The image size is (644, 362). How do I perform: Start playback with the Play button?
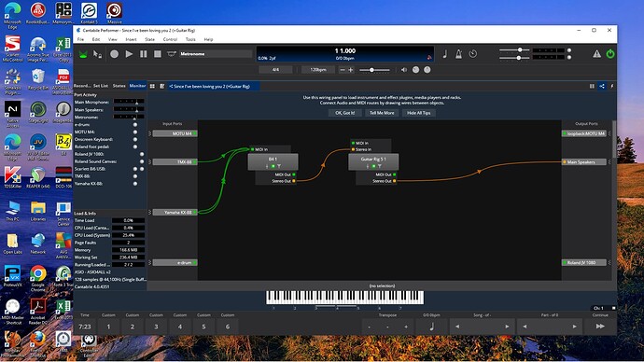(x=129, y=54)
